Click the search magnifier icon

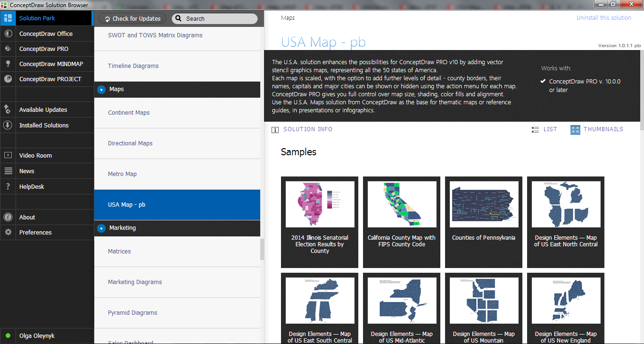click(x=178, y=19)
